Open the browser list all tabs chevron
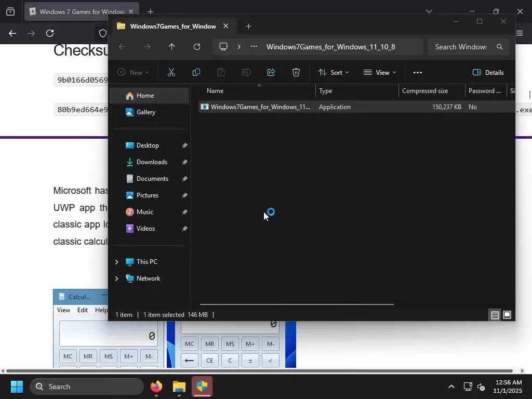Screen dimensions: 532x399 (x=429, y=11)
